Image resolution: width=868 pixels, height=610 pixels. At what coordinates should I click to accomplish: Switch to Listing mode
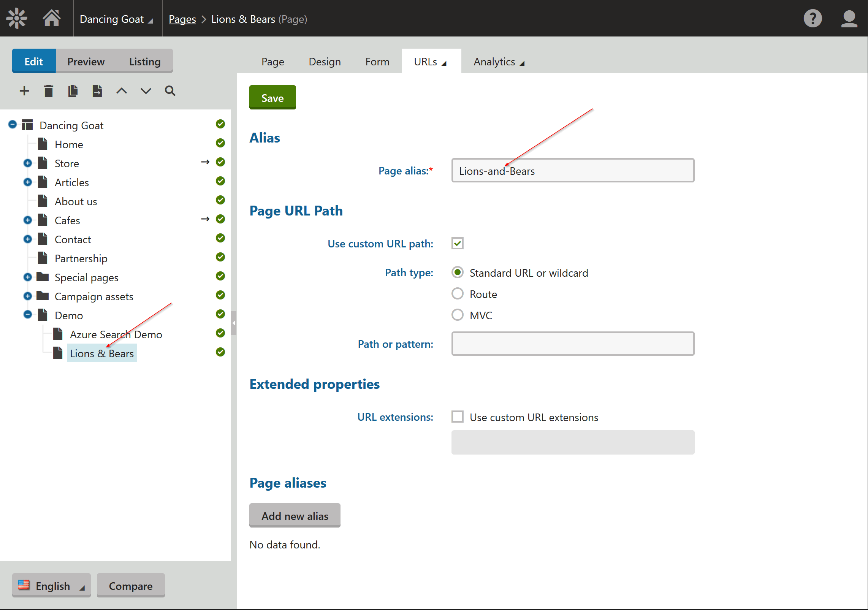(x=144, y=61)
